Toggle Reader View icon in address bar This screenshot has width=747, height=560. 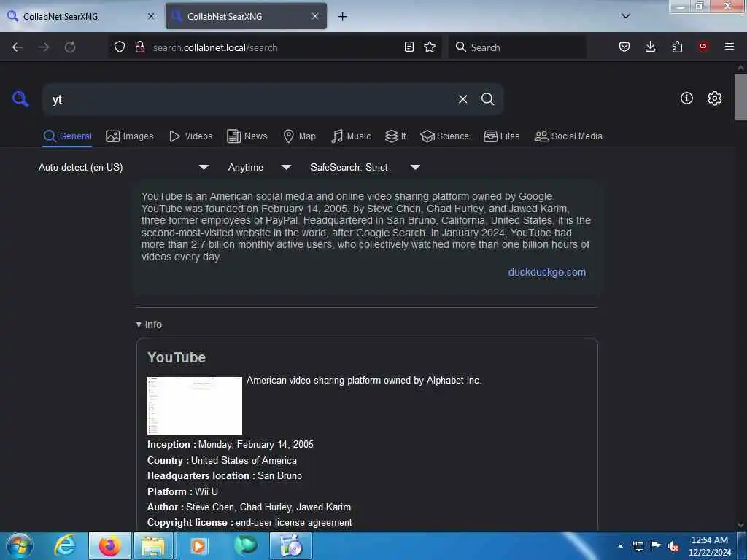point(409,47)
